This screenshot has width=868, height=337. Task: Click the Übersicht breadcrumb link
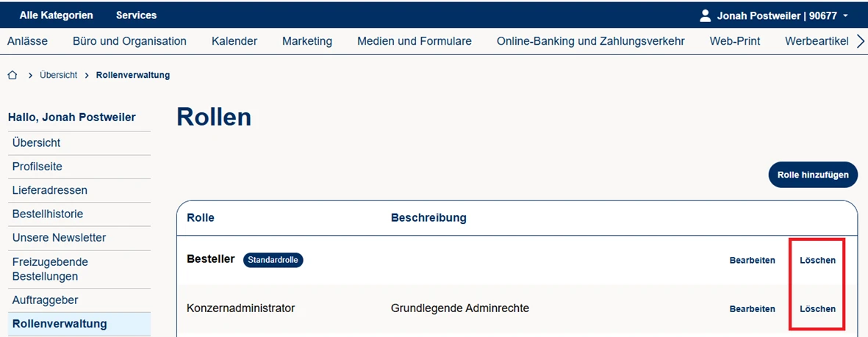coord(58,76)
